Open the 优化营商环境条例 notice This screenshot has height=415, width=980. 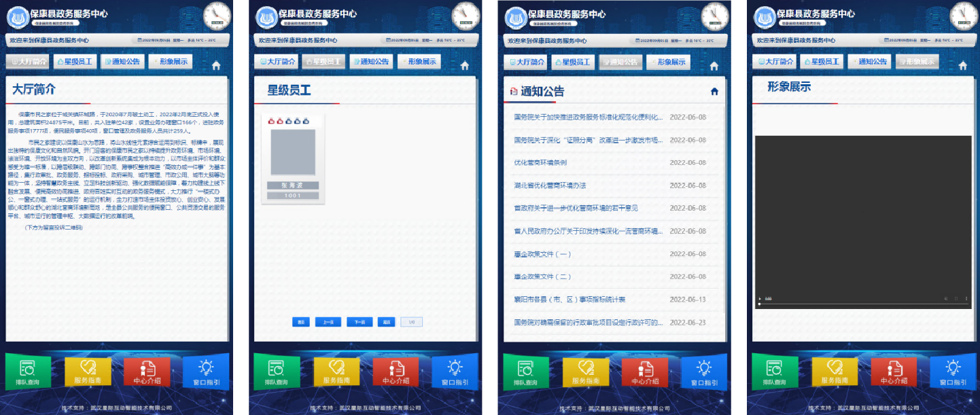pyautogui.click(x=540, y=163)
